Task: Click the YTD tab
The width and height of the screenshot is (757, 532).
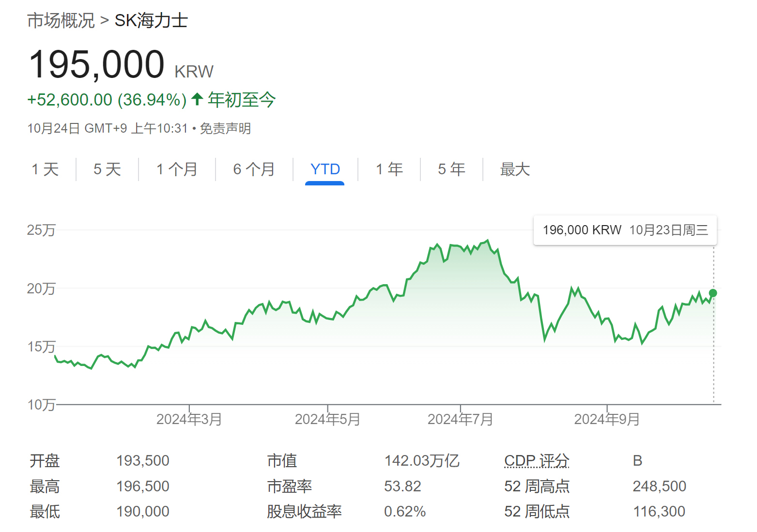Action: [x=325, y=169]
